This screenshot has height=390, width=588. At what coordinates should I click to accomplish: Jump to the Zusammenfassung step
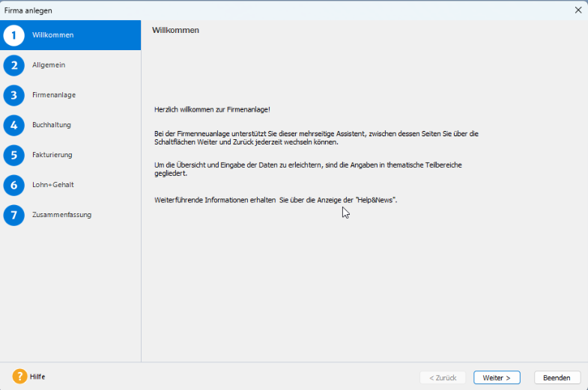click(x=62, y=215)
